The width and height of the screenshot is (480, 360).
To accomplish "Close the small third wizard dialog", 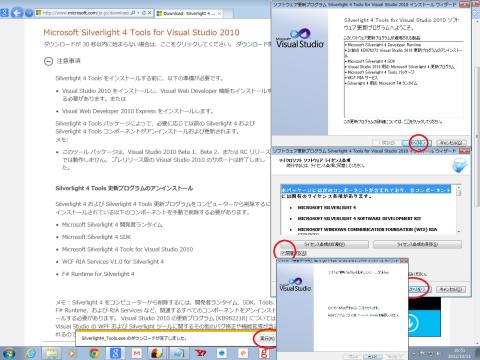I will point(404,261).
